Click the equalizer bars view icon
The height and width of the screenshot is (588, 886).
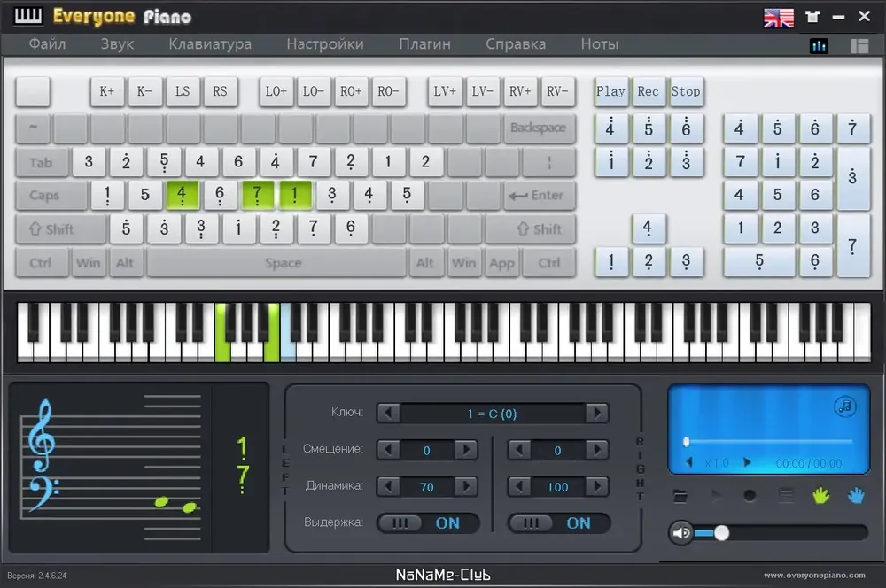pyautogui.click(x=820, y=46)
